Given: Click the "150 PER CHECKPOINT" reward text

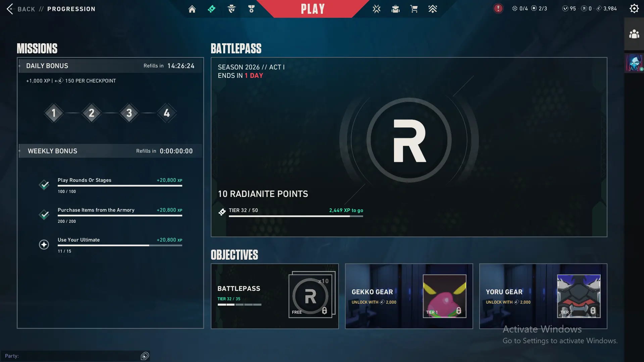Looking at the screenshot, I should tap(90, 81).
